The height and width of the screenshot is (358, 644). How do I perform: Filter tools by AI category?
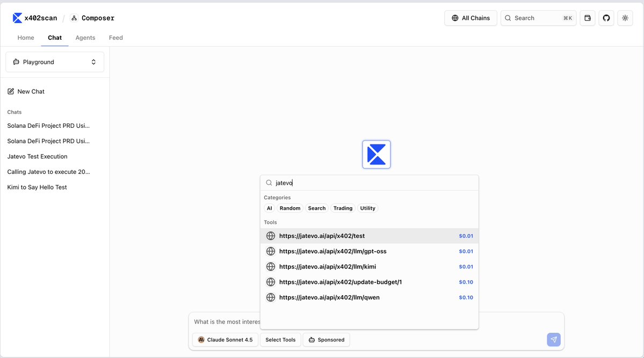click(x=270, y=208)
